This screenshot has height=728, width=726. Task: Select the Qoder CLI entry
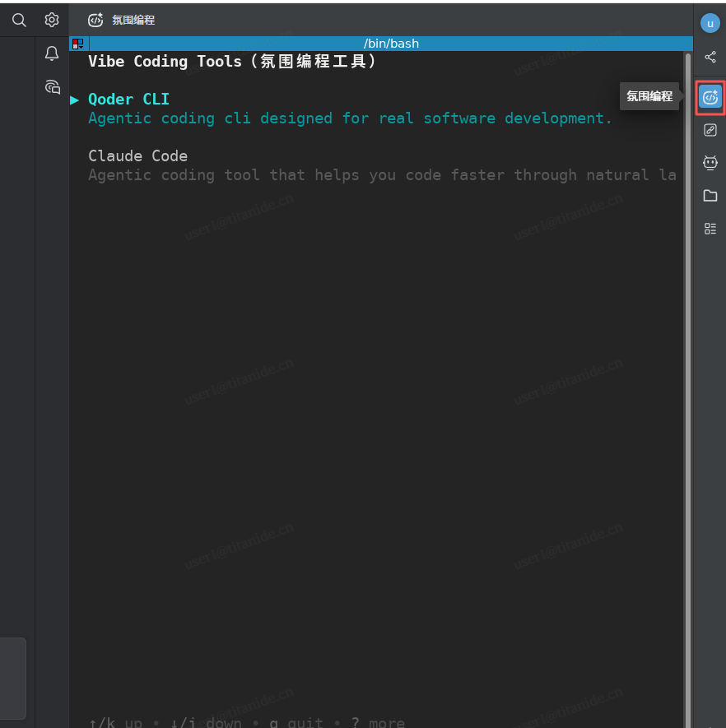(128, 100)
